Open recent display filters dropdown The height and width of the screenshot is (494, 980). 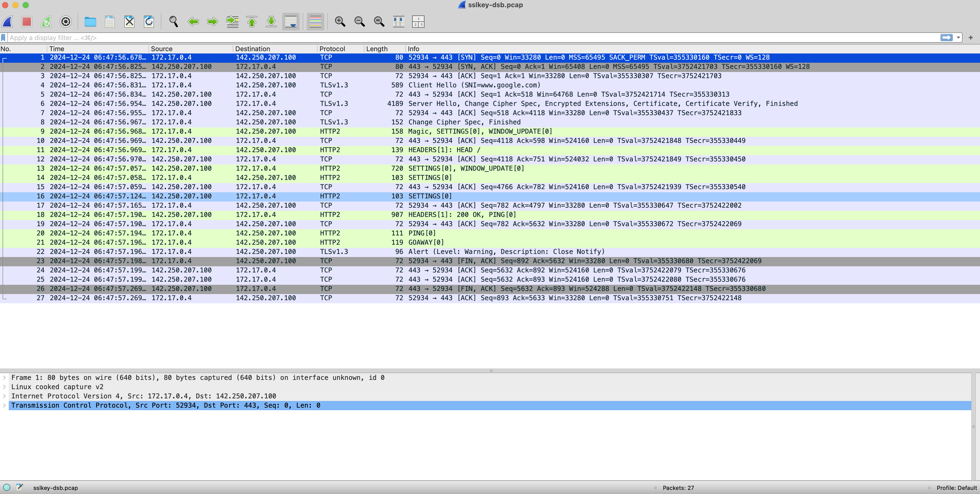click(x=958, y=38)
